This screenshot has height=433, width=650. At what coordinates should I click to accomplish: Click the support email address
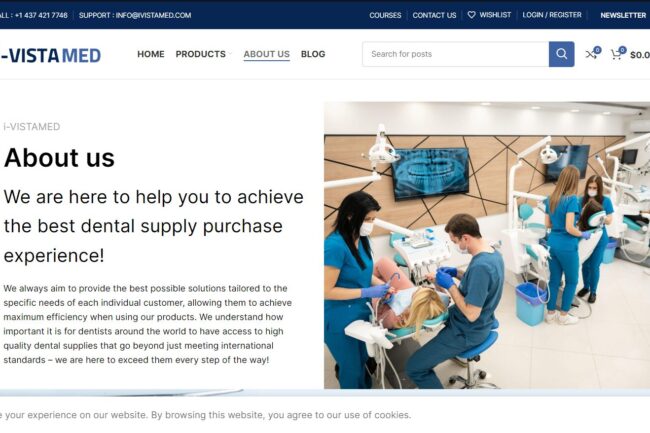(153, 15)
